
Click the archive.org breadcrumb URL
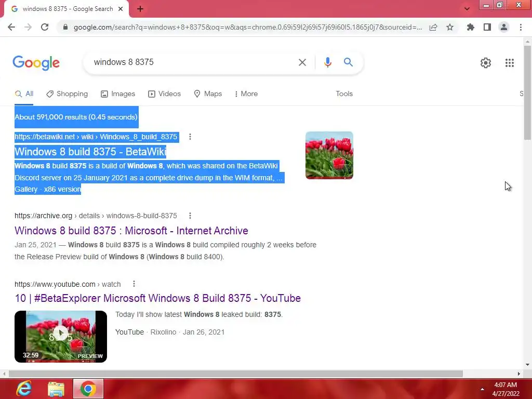(96, 216)
